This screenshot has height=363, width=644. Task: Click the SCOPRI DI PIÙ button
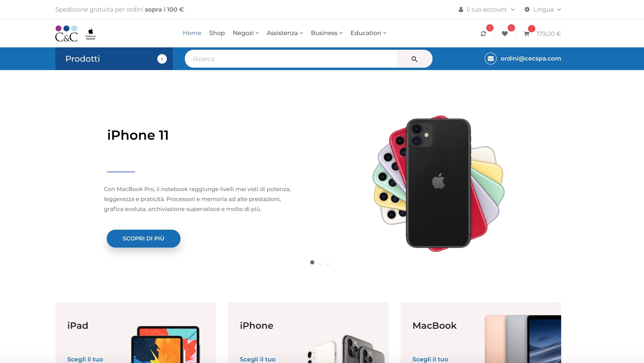click(x=144, y=239)
